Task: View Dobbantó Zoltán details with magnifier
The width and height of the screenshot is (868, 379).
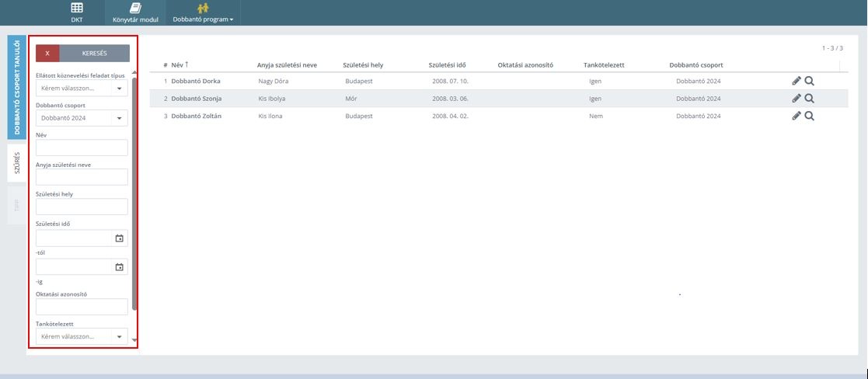Action: pos(809,116)
